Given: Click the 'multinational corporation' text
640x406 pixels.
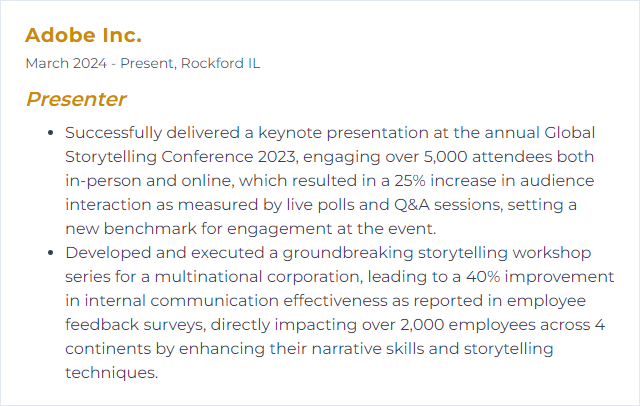Looking at the screenshot, I should click(258, 277).
